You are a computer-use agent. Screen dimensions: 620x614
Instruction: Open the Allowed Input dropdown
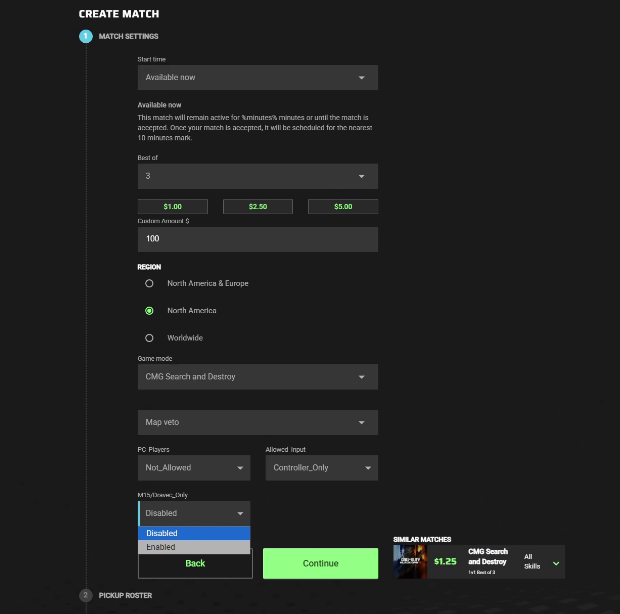click(x=321, y=468)
